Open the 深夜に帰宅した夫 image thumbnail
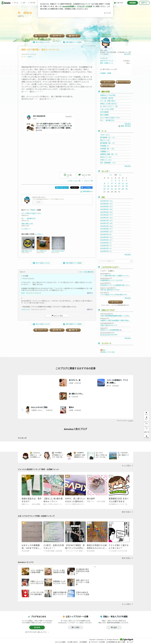Image resolution: width=151 pixels, height=644 pixels. pos(28,243)
